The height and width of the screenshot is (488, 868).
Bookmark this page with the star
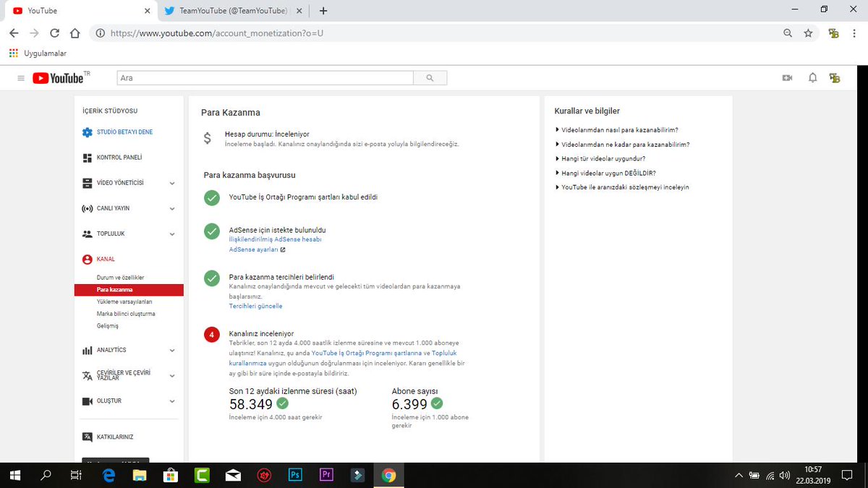coord(808,33)
